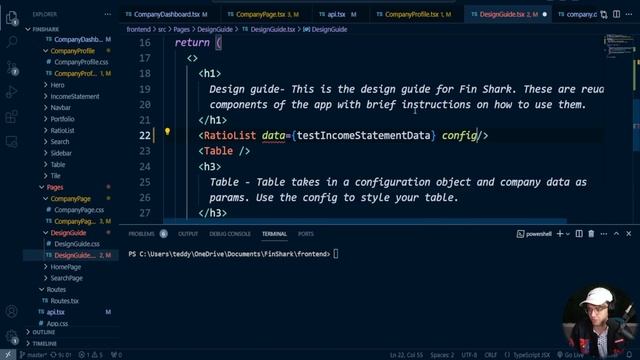Open the Accounts menu

12,311
